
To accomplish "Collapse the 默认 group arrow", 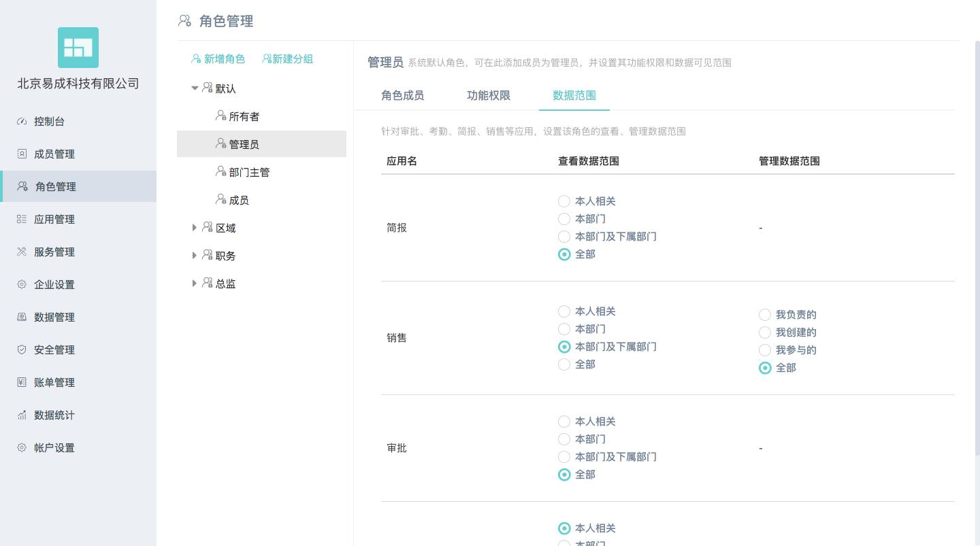I will click(x=195, y=88).
